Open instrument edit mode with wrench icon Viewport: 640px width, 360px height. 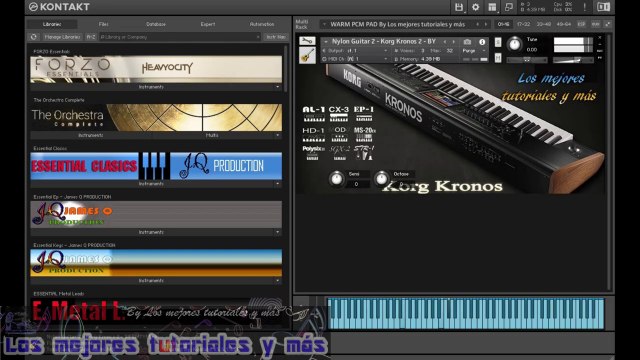point(307,41)
